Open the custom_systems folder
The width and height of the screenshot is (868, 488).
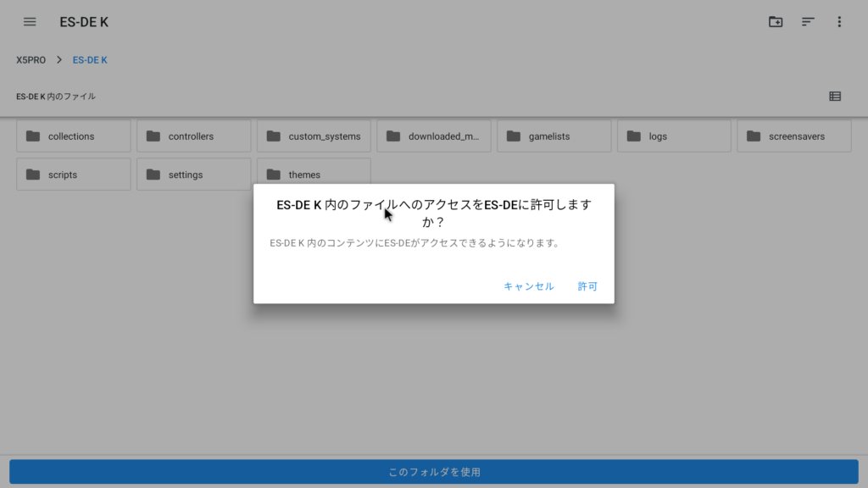coord(314,136)
